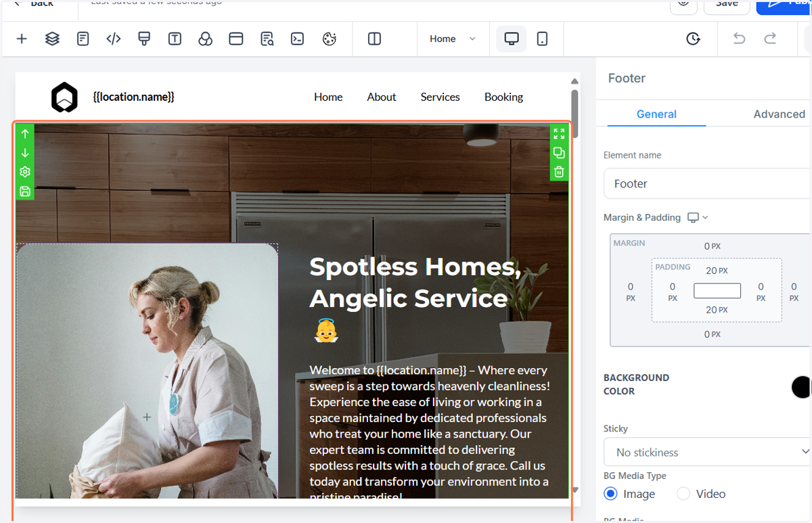Click the {{location.name}} header text

133,97
